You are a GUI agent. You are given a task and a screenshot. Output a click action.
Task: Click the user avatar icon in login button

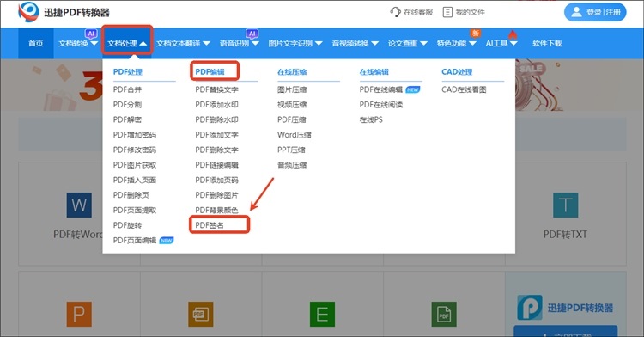(577, 12)
